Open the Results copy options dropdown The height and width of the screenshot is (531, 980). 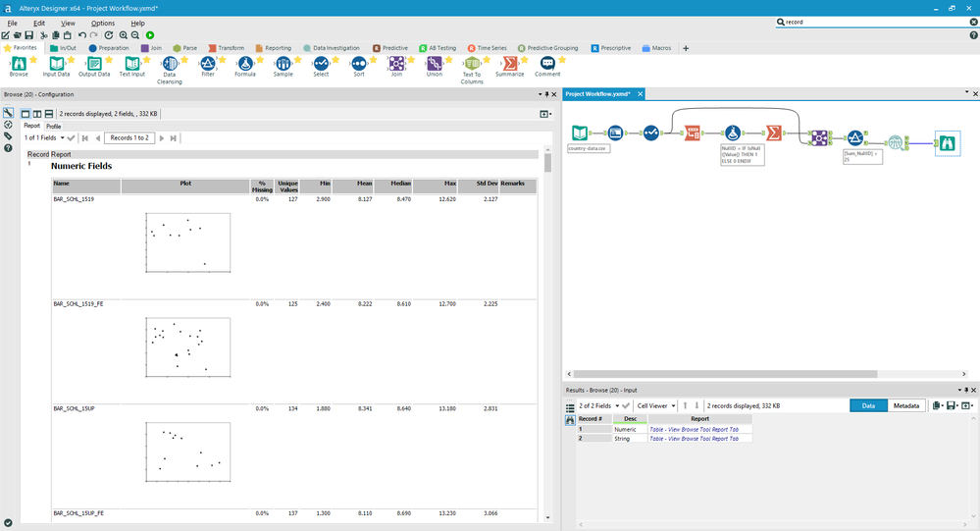(938, 406)
